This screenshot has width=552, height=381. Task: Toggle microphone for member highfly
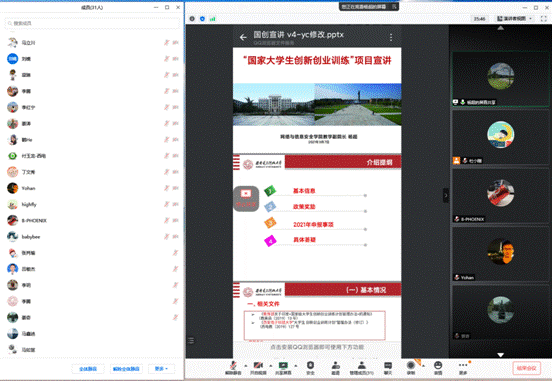pyautogui.click(x=167, y=204)
